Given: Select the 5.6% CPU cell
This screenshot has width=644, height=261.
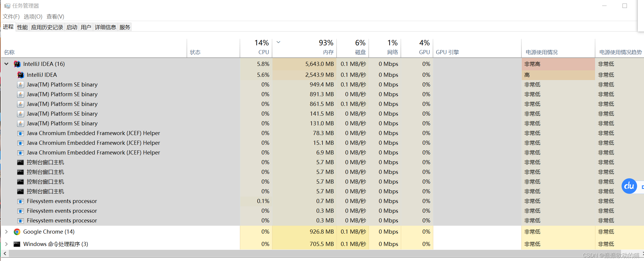Looking at the screenshot, I should pos(256,75).
